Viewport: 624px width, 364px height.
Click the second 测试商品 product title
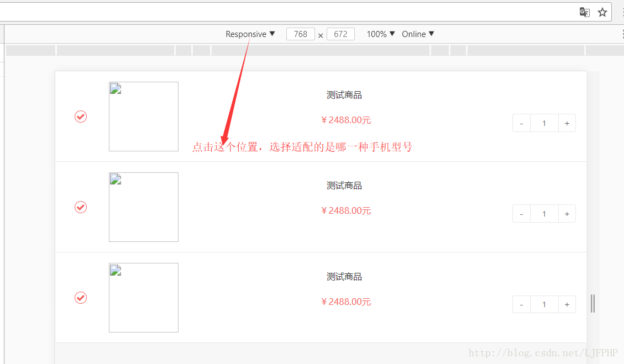click(x=344, y=186)
